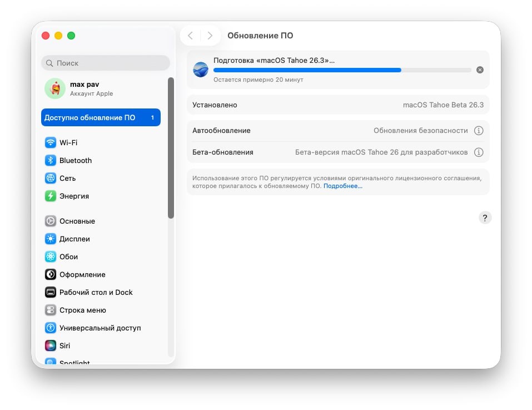The width and height of the screenshot is (532, 410).
Task: Click the update badge showing 1
Action: coord(152,117)
